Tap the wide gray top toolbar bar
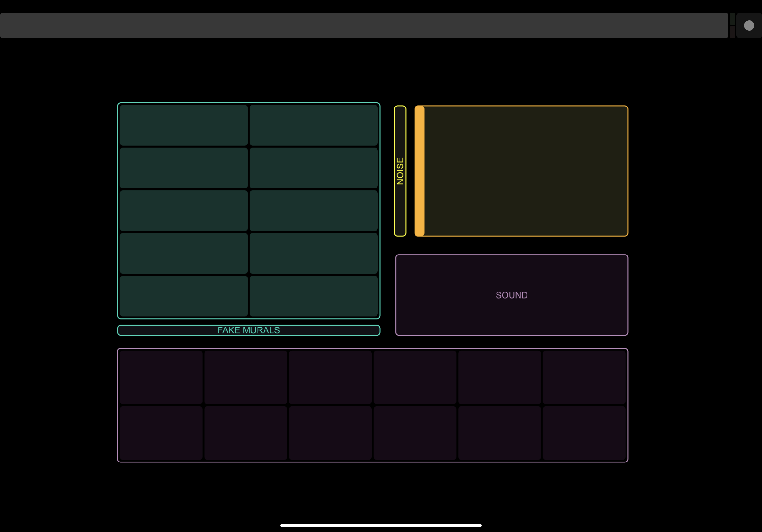Image resolution: width=762 pixels, height=532 pixels. point(364,26)
